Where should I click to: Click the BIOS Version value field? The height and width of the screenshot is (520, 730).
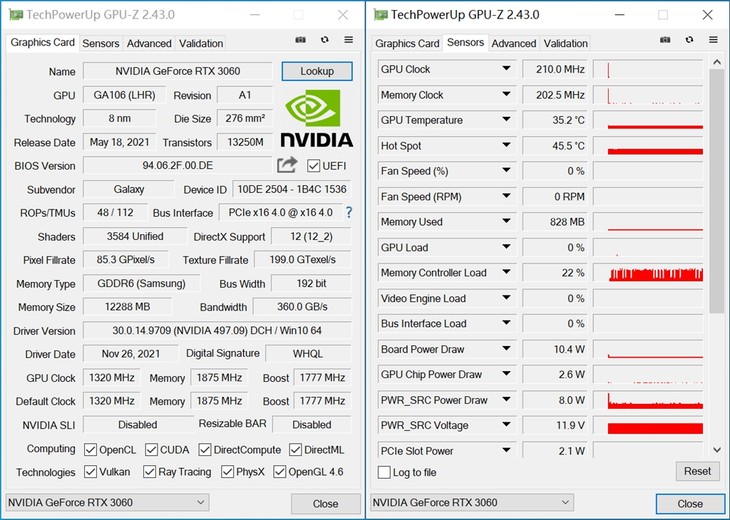click(178, 166)
